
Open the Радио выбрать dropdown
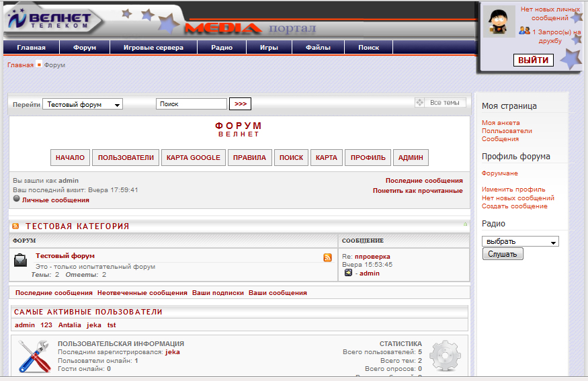pyautogui.click(x=520, y=241)
